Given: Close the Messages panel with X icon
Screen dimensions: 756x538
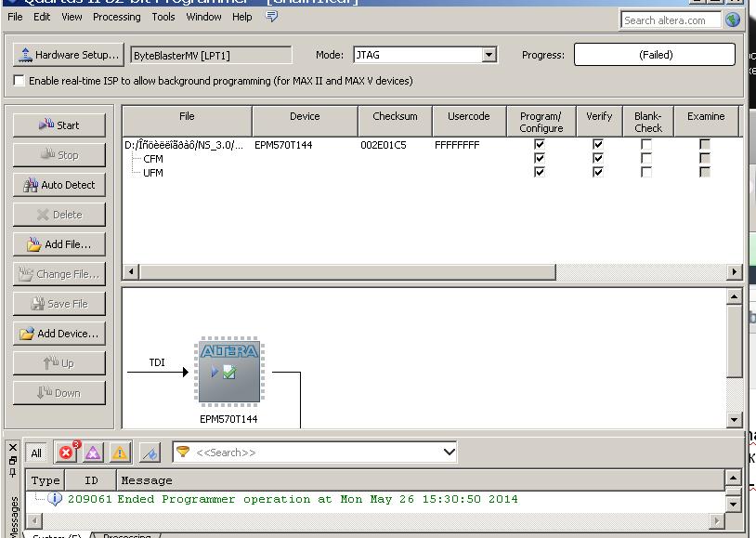Looking at the screenshot, I should [13, 447].
